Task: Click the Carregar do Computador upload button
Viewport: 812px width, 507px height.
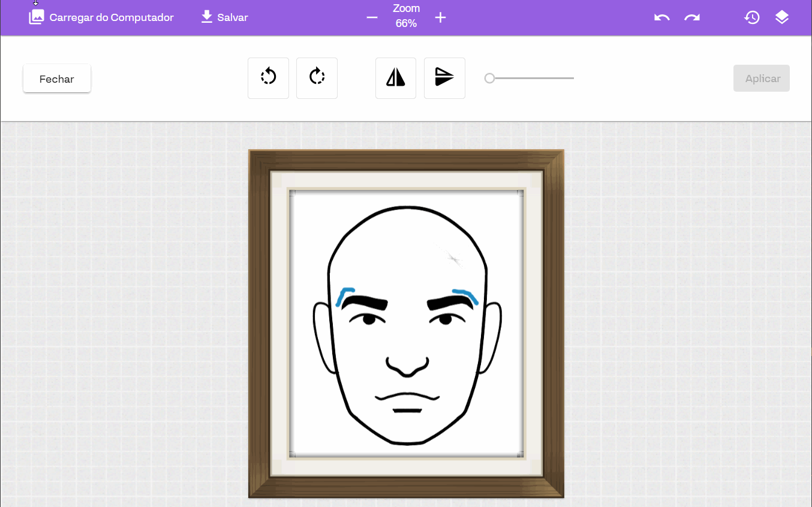Action: click(101, 17)
